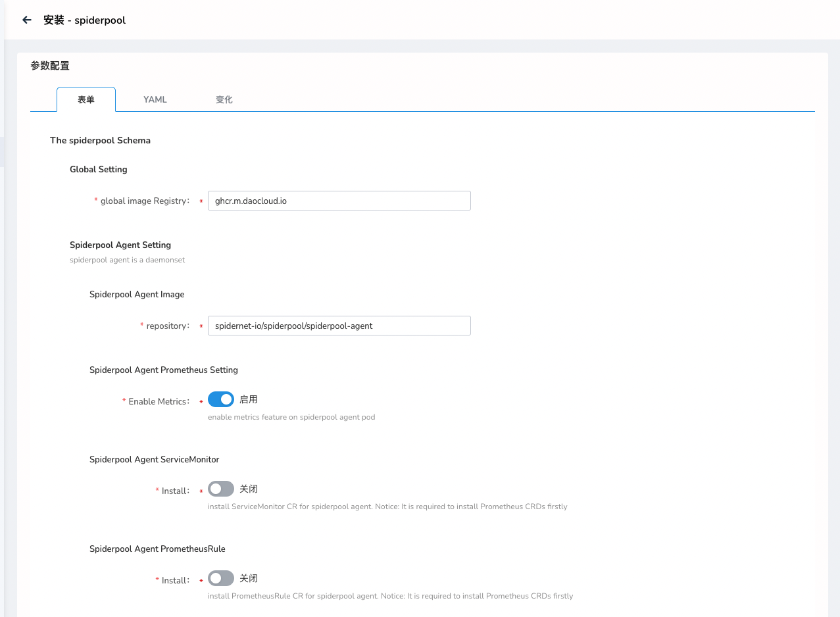Click the repository input for Spiderpool Agent Image

tap(339, 326)
